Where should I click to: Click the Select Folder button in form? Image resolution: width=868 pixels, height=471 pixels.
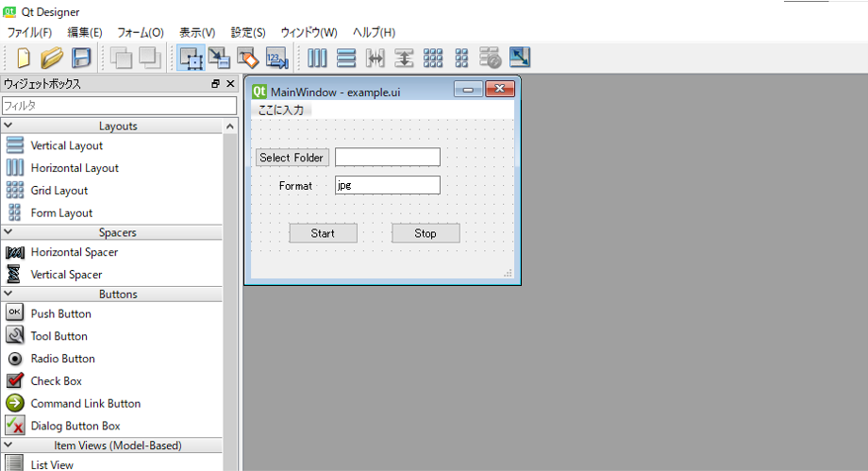pos(292,158)
